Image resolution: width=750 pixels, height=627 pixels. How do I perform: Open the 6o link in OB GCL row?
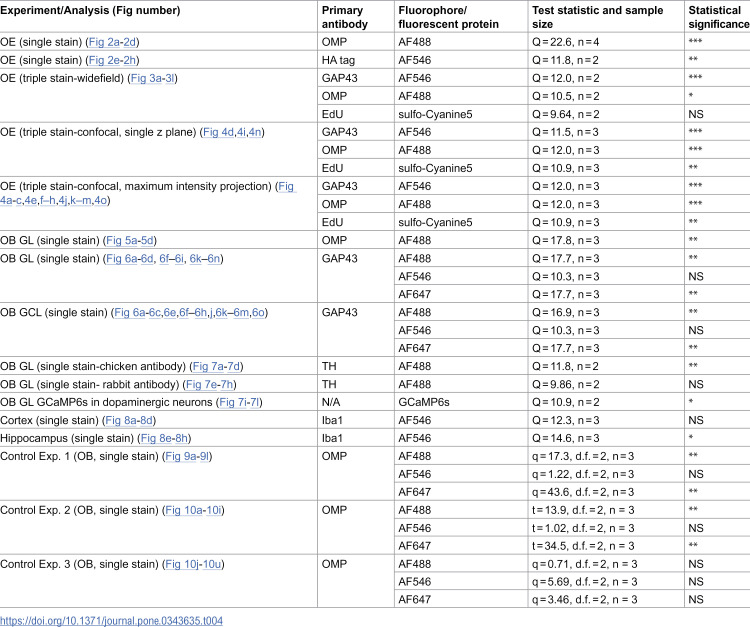(258, 312)
